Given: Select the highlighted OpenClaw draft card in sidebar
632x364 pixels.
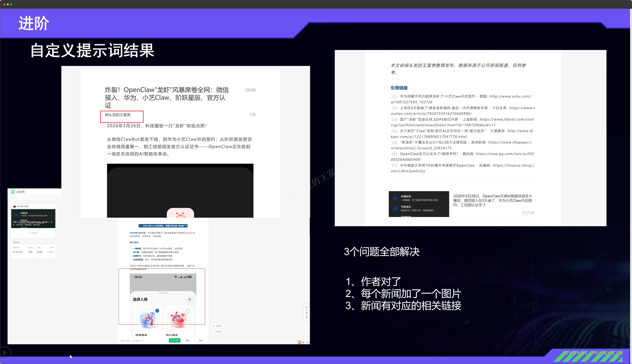Looking at the screenshot, I should [x=33, y=218].
